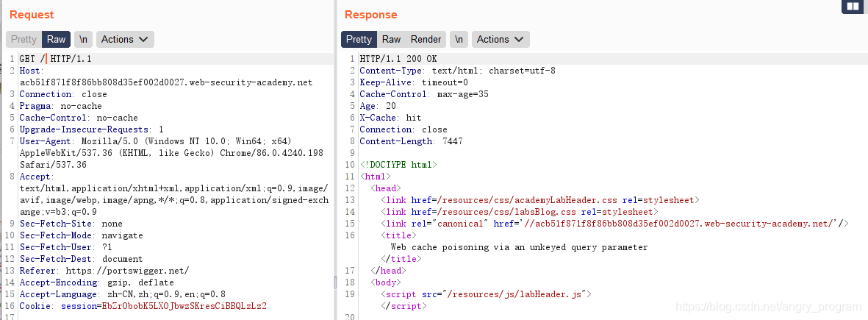Toggle \n display in Response panel

click(459, 39)
